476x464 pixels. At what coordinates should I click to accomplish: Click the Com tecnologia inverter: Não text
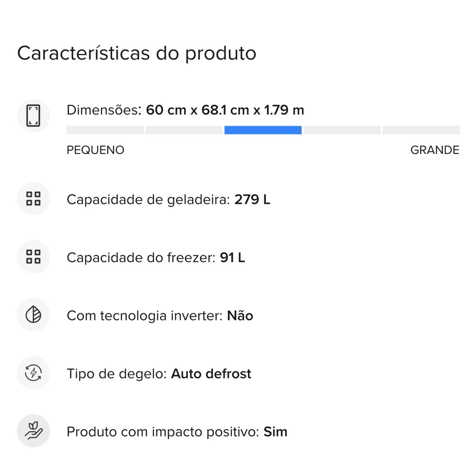tap(160, 316)
